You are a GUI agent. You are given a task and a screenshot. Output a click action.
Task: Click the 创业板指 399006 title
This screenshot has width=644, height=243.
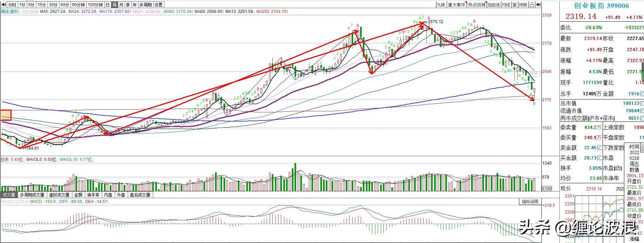coord(602,6)
